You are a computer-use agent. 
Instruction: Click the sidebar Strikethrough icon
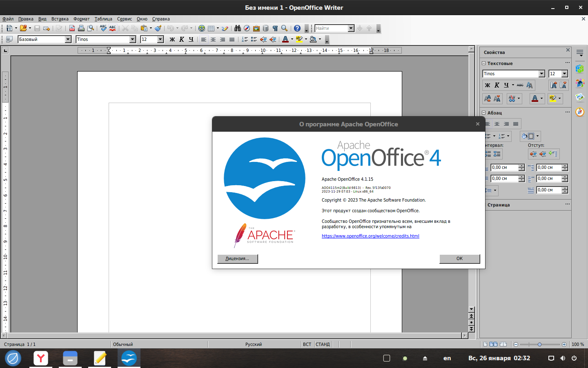pos(520,85)
